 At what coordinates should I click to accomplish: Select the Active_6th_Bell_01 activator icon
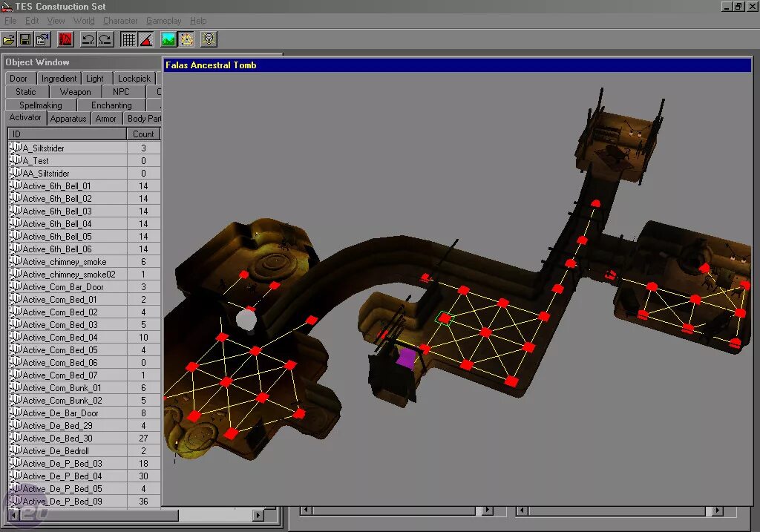[16, 185]
